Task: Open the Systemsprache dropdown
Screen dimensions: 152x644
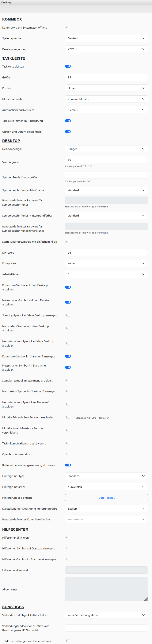Action: (x=106, y=38)
